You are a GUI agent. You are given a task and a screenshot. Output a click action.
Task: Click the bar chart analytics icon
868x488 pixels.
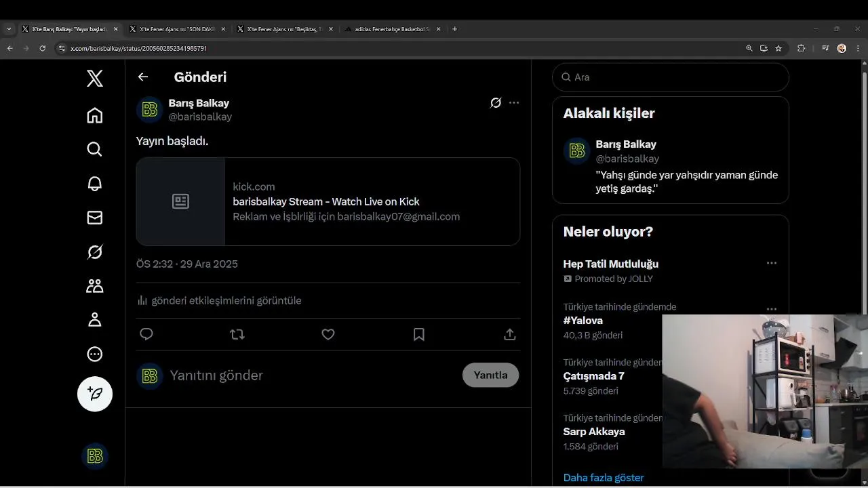click(x=142, y=300)
